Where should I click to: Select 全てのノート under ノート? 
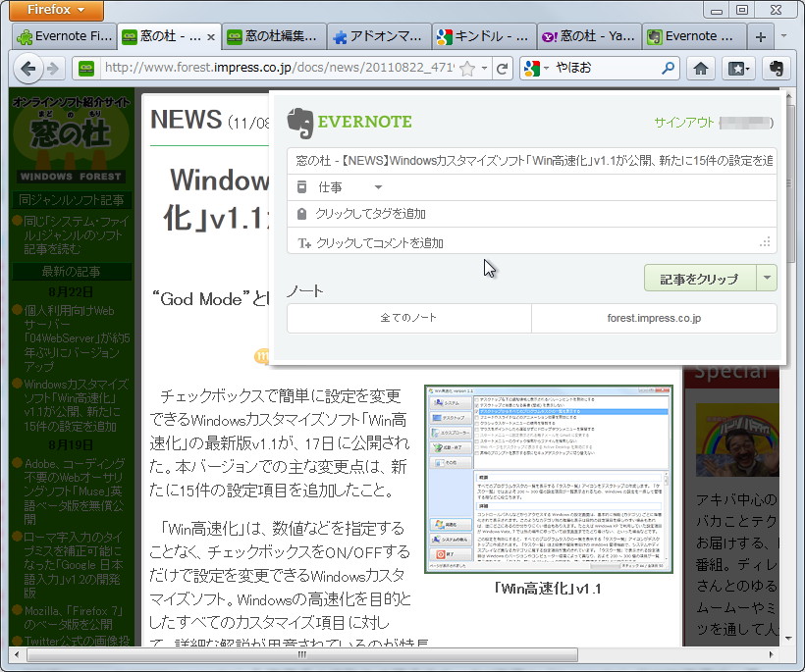tap(408, 319)
